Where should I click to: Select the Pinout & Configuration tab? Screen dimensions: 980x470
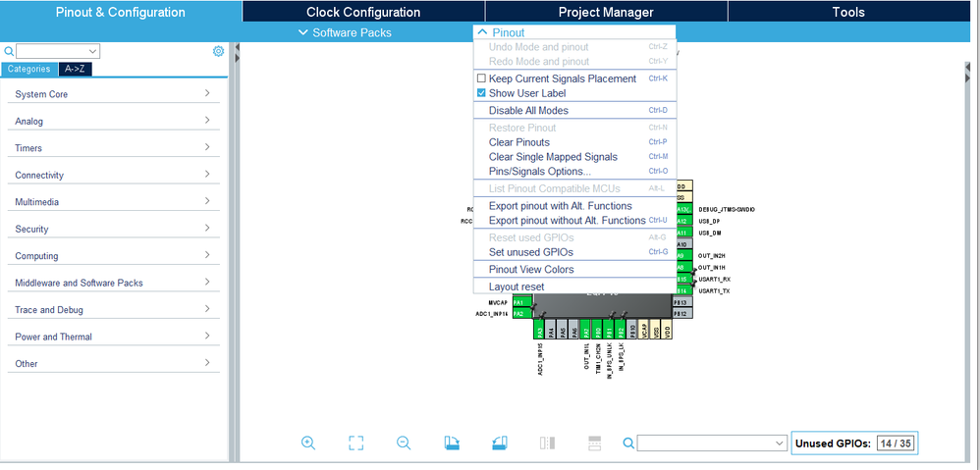coord(121,12)
